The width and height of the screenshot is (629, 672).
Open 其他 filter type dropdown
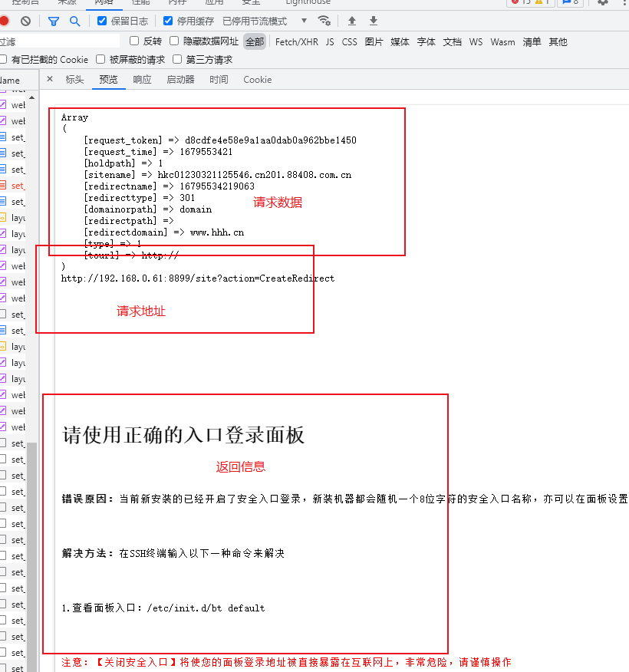[x=558, y=42]
